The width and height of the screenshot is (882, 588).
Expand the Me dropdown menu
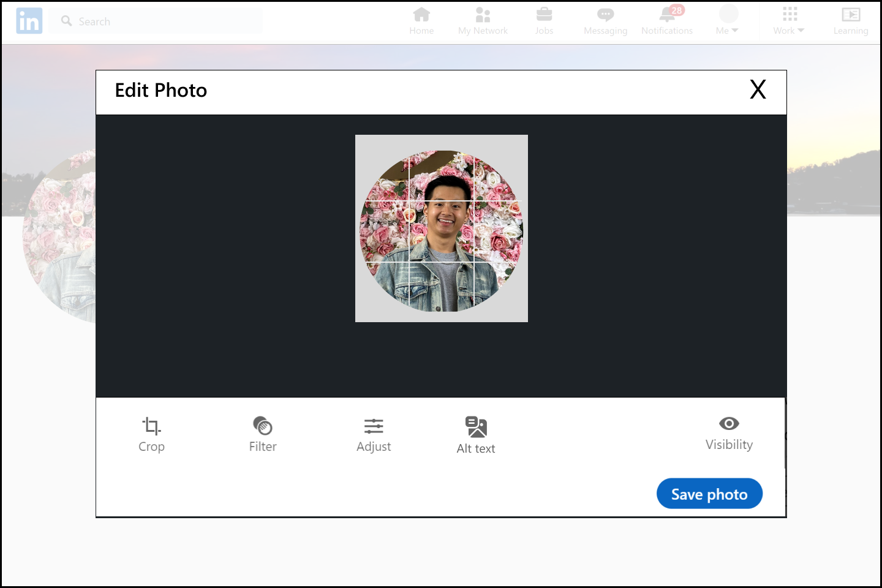(x=728, y=21)
